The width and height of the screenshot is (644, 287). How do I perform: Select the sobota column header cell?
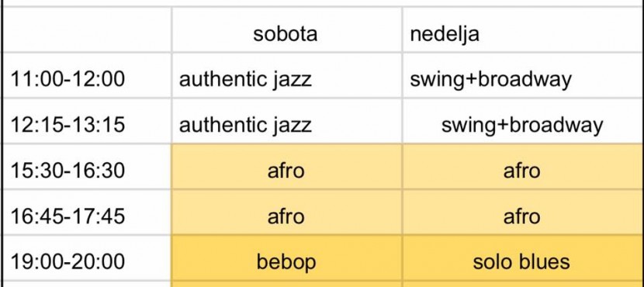286,29
